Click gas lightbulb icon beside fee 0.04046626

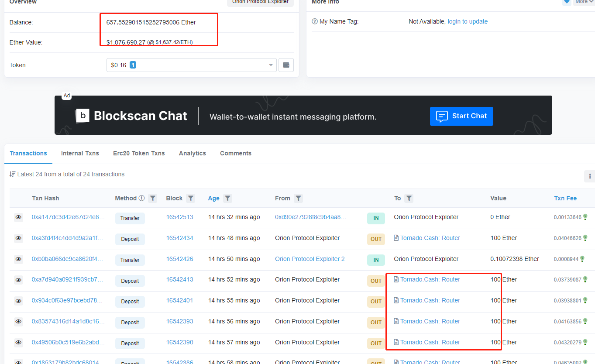coord(585,238)
